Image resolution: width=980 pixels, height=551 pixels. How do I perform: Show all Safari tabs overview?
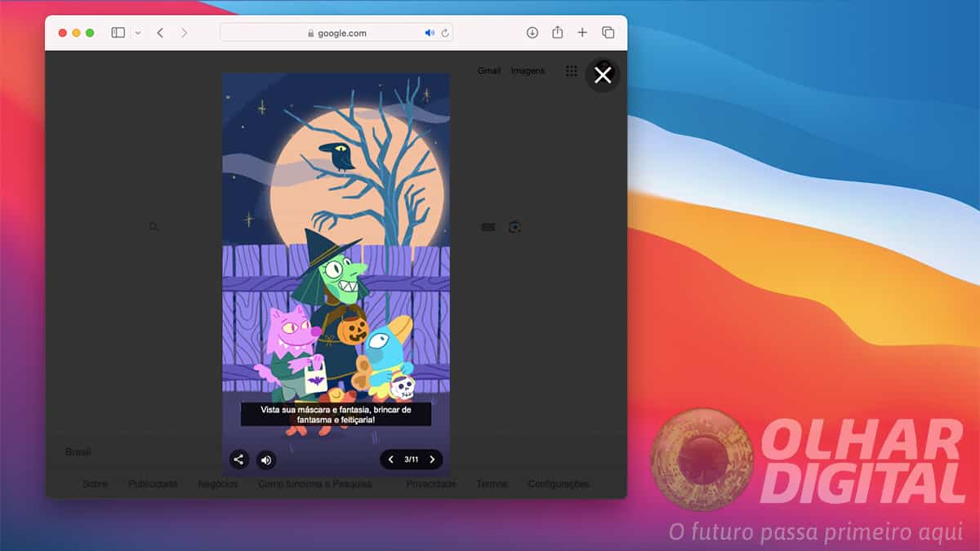(x=608, y=33)
